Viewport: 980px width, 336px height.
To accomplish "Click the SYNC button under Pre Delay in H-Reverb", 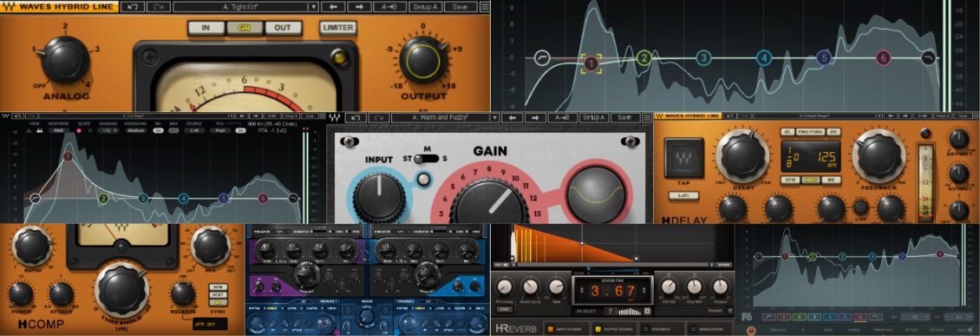I will (504, 308).
